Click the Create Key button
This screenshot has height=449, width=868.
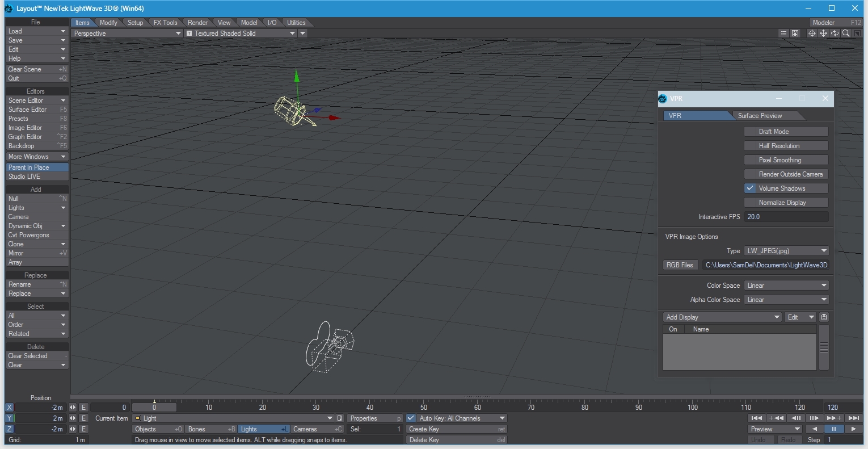click(x=456, y=429)
